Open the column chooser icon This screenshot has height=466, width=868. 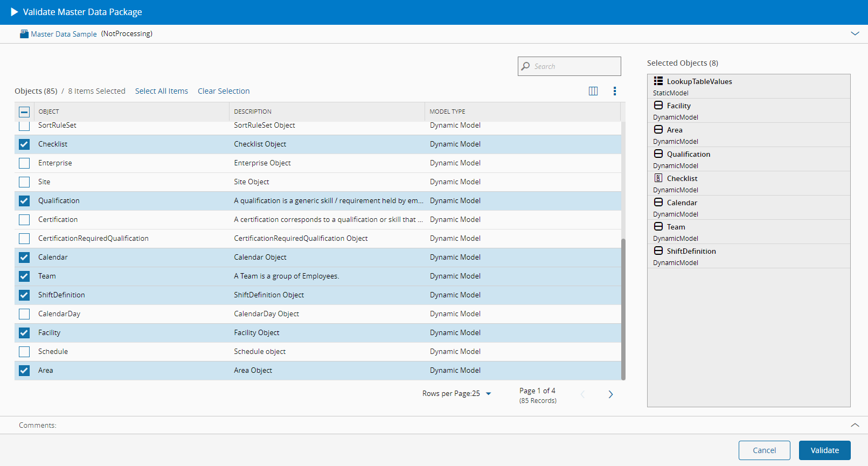[x=593, y=91]
